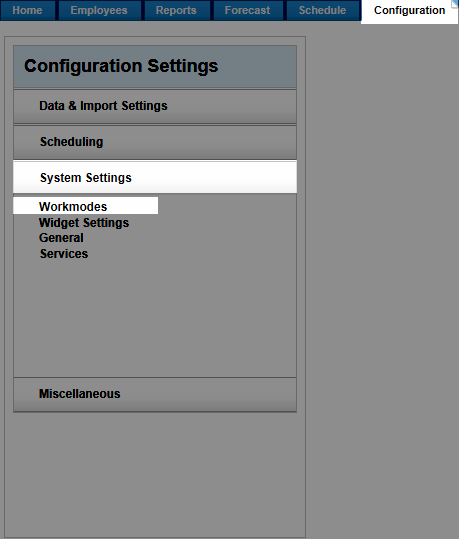Click the Configuration Settings panel heading
Viewport: 459px width, 539px height.
click(x=155, y=66)
